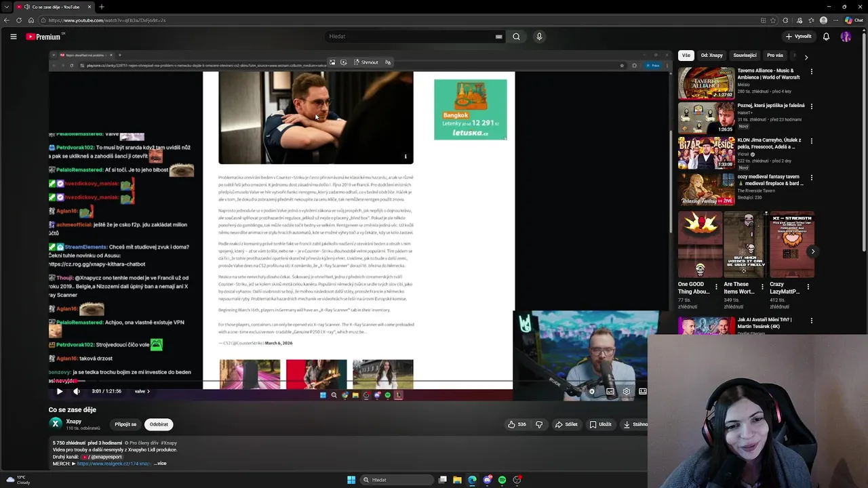Open video player settings gear
868x488 pixels.
(626, 391)
